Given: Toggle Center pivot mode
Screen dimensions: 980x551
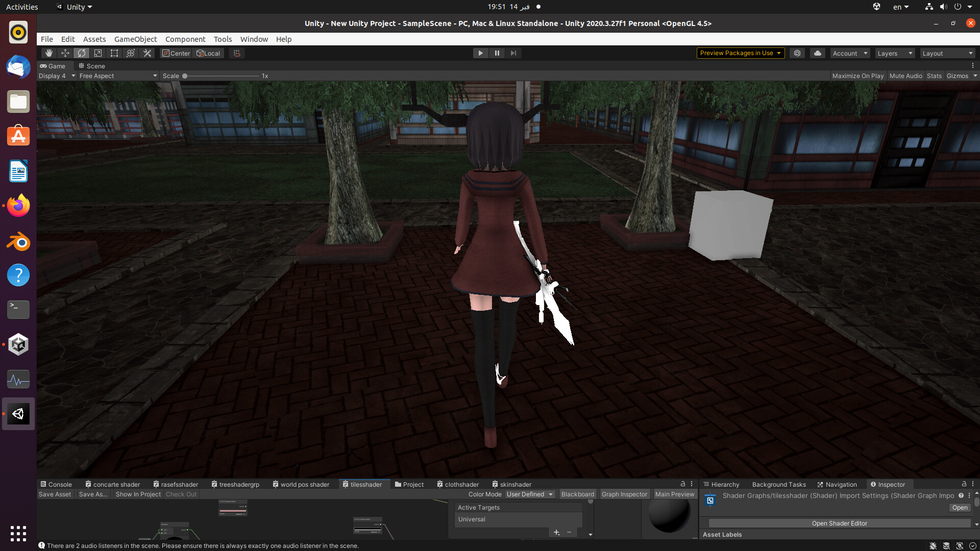Looking at the screenshot, I should (x=176, y=53).
